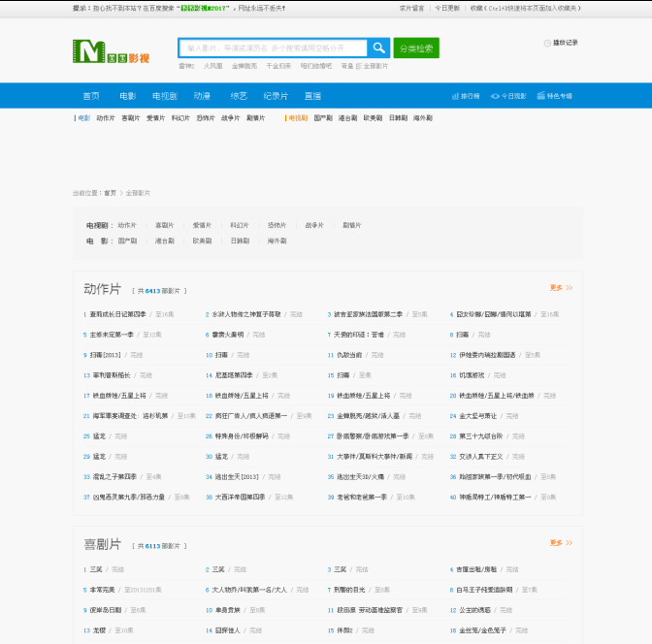
Task: Open 今日观影 via its eye icon
Action: pyautogui.click(x=495, y=96)
